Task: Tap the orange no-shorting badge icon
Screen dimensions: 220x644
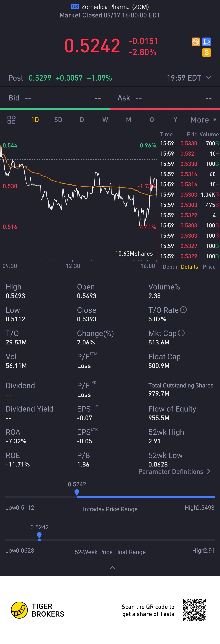Action: [196, 42]
